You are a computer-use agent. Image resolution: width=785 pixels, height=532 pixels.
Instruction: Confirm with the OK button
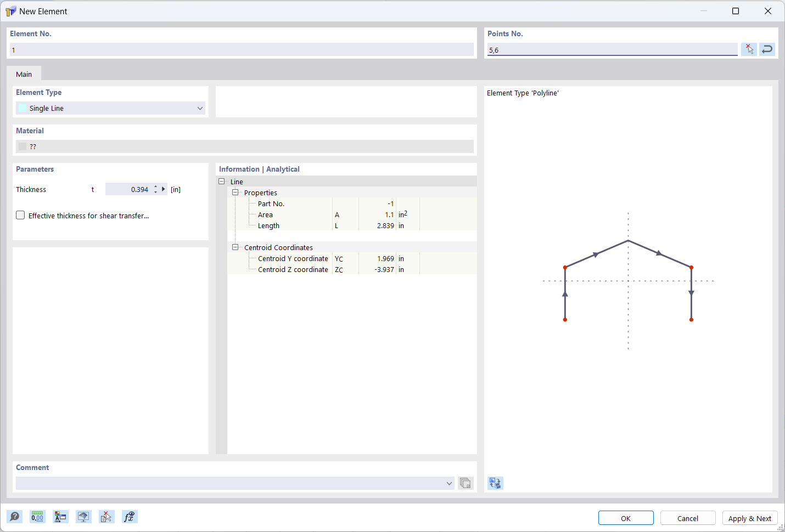[626, 518]
